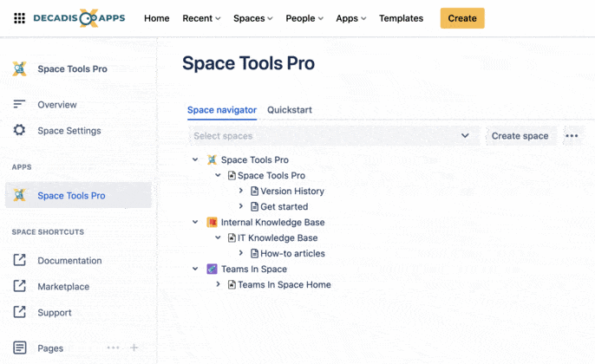595x364 pixels.
Task: Click the Space Tools Pro app icon under APPS
Action: click(19, 195)
